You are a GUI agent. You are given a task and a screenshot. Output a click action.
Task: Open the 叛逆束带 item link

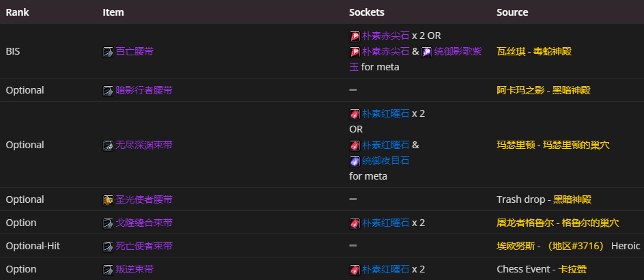tap(134, 269)
